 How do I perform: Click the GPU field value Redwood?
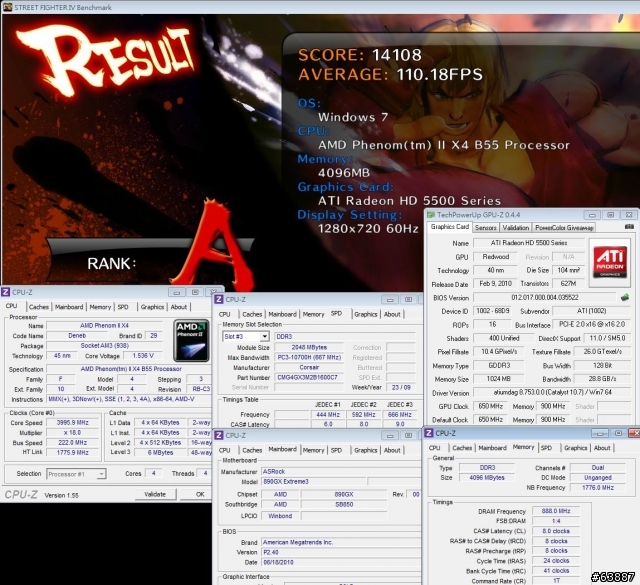click(496, 257)
